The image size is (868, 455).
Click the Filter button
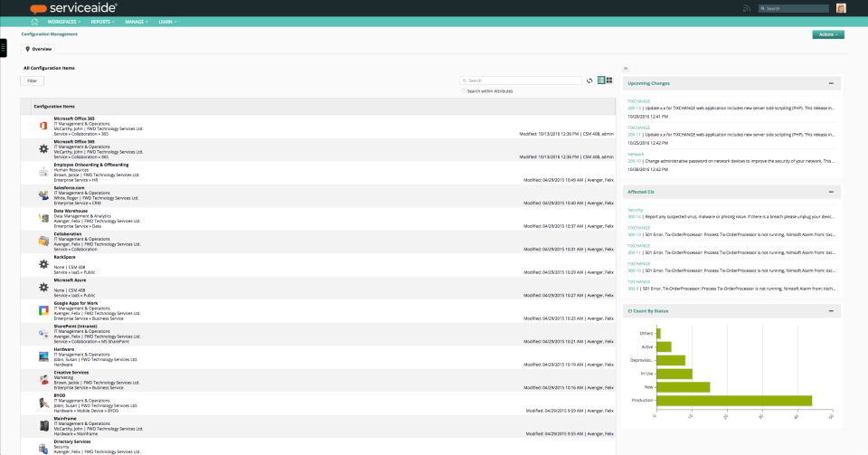click(x=33, y=81)
